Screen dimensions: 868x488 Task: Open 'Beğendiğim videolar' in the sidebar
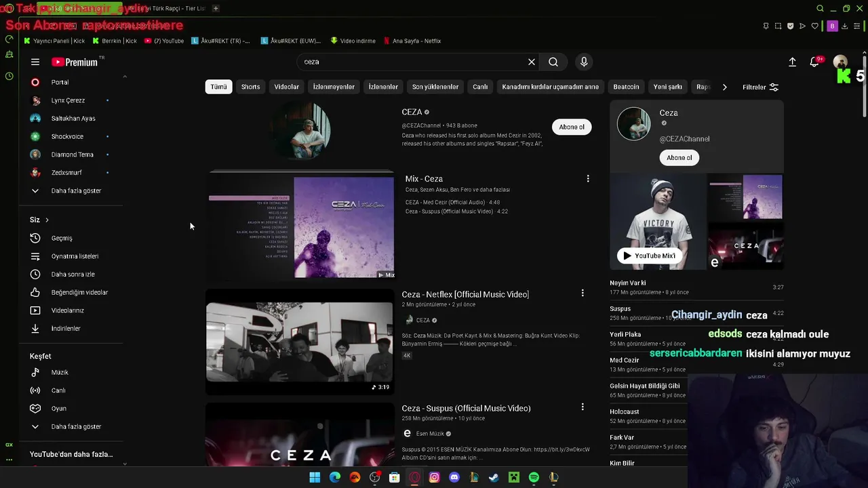(x=79, y=292)
